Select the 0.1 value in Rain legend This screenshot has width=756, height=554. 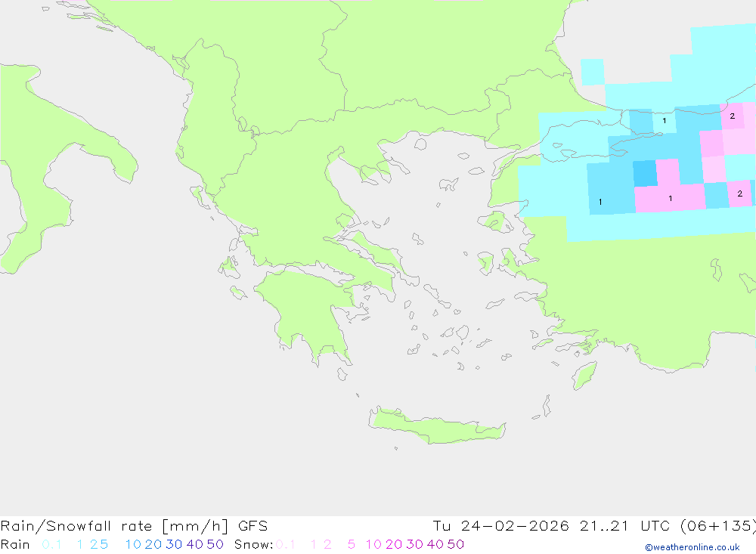pyautogui.click(x=51, y=544)
